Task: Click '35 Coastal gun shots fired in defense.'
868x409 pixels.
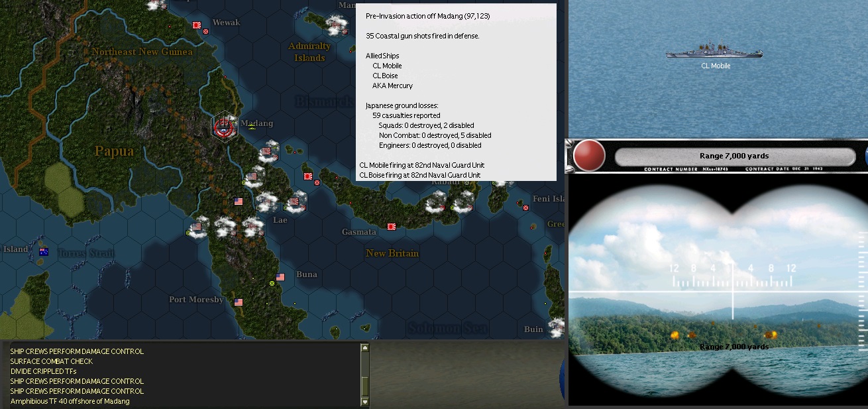Action: point(422,36)
